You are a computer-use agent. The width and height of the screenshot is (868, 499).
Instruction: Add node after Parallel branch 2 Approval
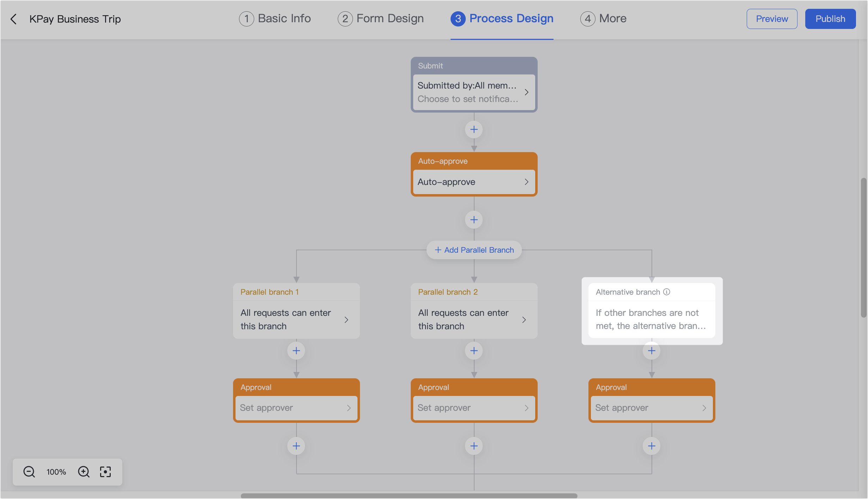[474, 446]
